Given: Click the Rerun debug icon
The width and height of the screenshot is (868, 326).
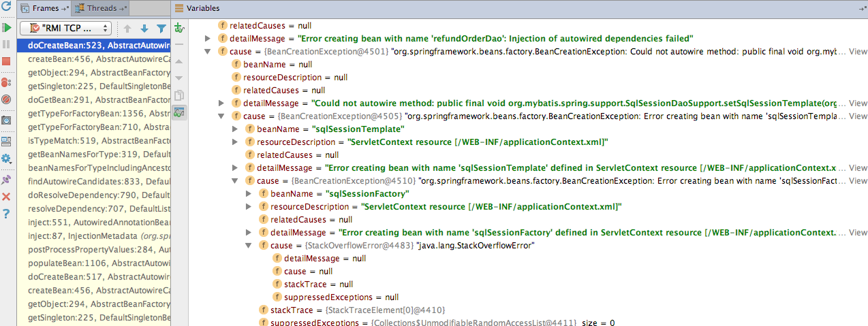Looking at the screenshot, I should 7,9.
